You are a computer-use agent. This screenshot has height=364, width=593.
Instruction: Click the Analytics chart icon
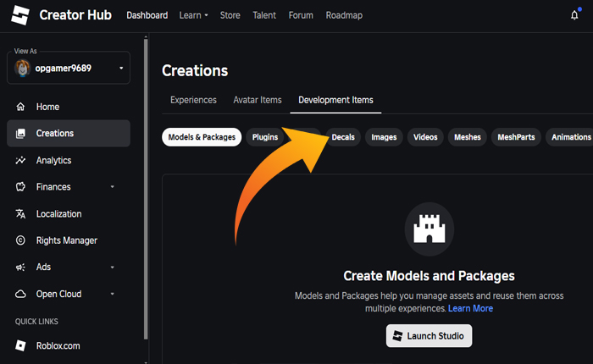click(20, 160)
